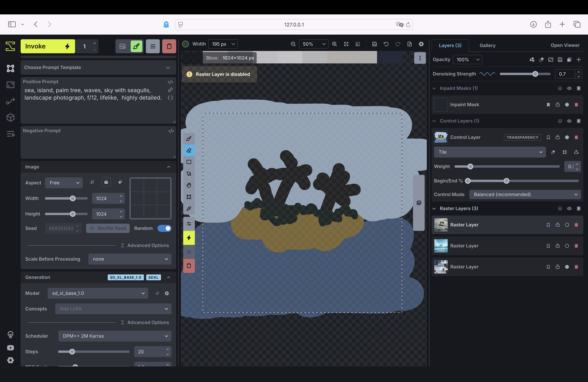This screenshot has height=382, width=588.
Task: Delete the Control Layer
Action: tap(576, 137)
